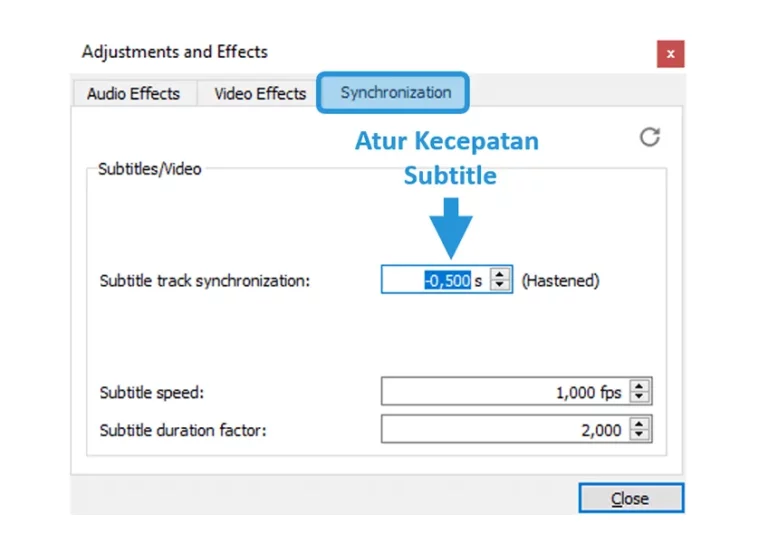The height and width of the screenshot is (552, 768).
Task: Focus the subtitle track synchronization value field
Action: click(436, 280)
